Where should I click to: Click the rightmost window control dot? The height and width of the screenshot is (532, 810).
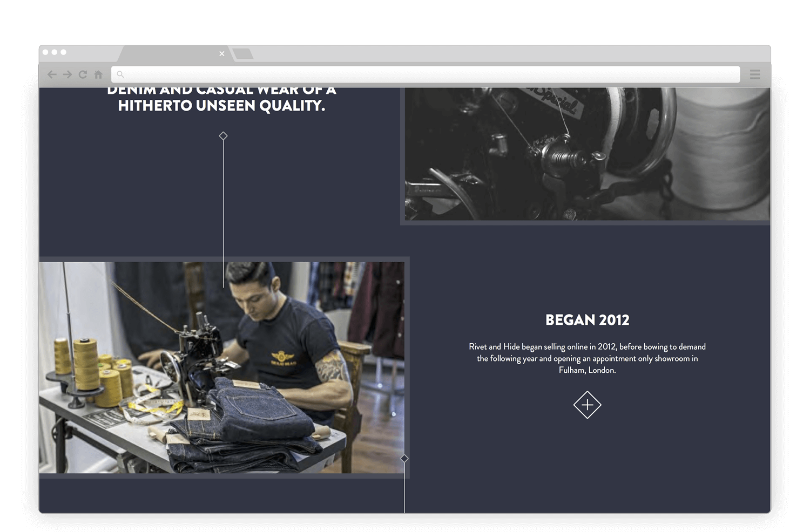pyautogui.click(x=63, y=52)
